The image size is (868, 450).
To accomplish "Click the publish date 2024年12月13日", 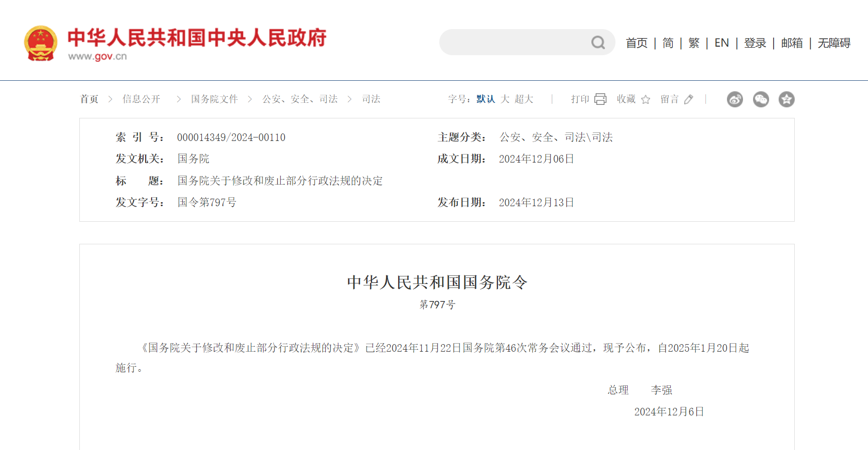I will 536,203.
